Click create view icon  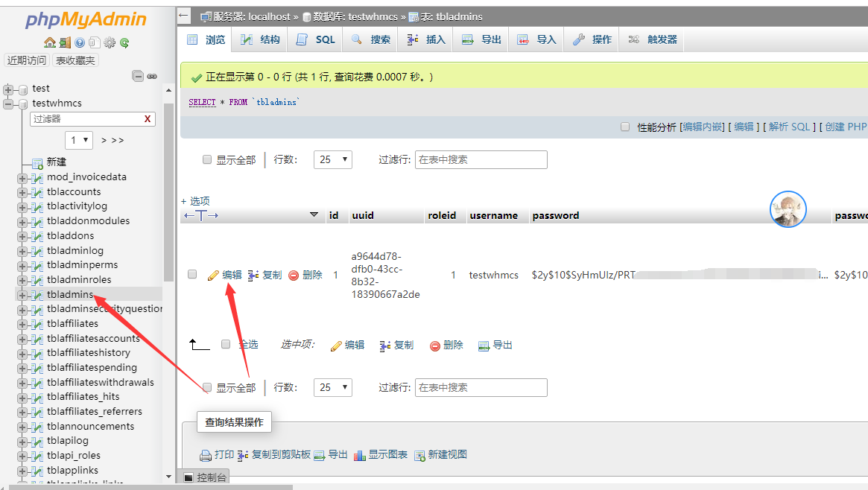[x=419, y=456]
